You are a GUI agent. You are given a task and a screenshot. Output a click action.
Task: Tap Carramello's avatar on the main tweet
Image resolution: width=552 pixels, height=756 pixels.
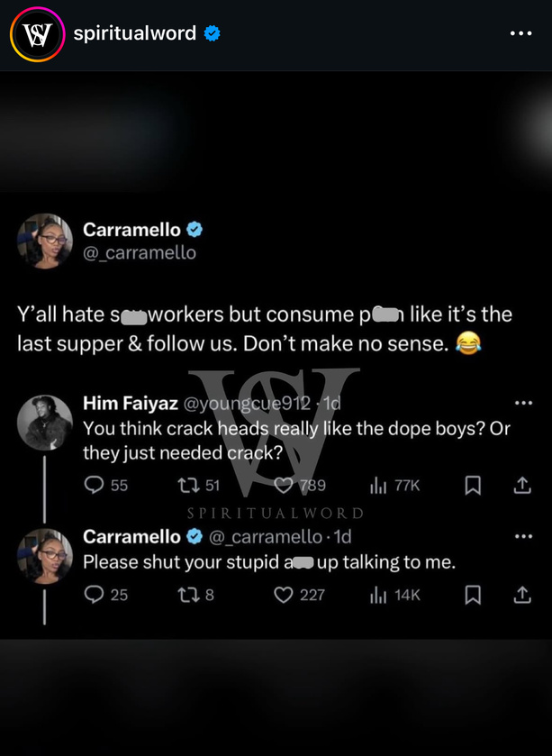pyautogui.click(x=45, y=241)
